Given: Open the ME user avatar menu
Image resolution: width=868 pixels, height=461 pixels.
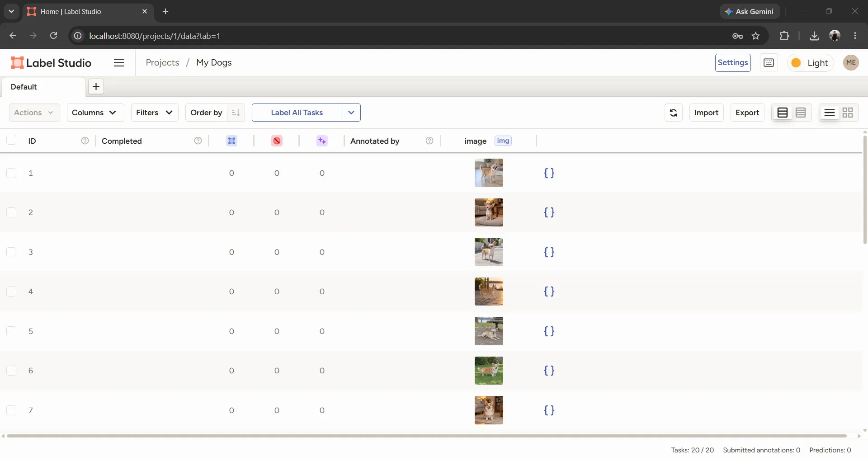Looking at the screenshot, I should tap(851, 63).
